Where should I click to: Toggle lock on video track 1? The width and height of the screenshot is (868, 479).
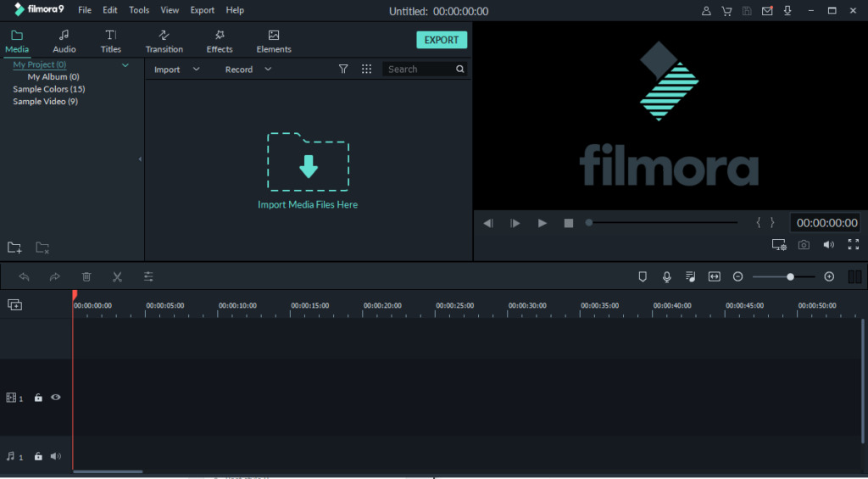pyautogui.click(x=38, y=398)
